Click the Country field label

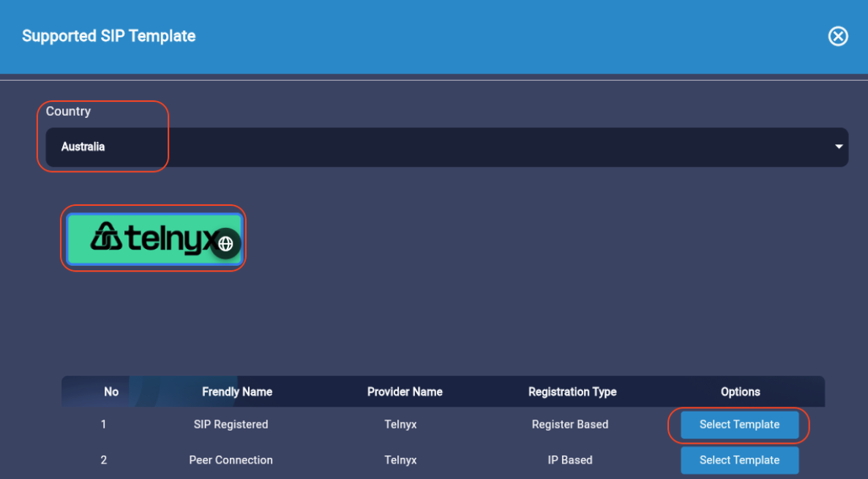point(68,111)
